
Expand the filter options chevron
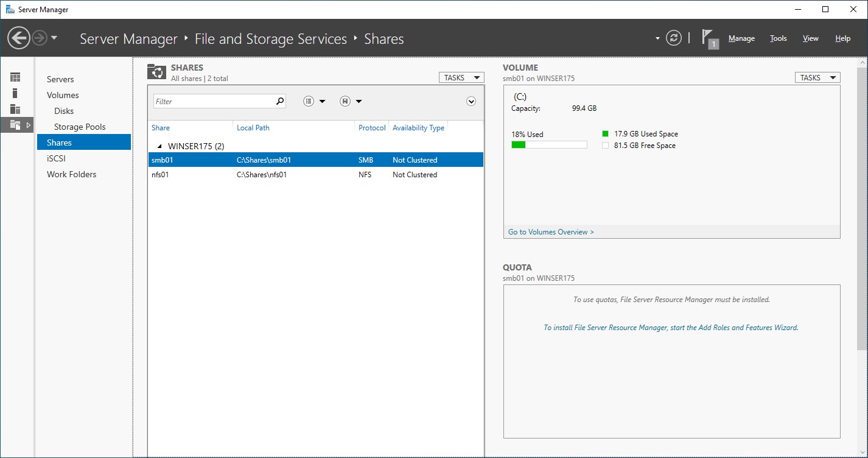[471, 101]
